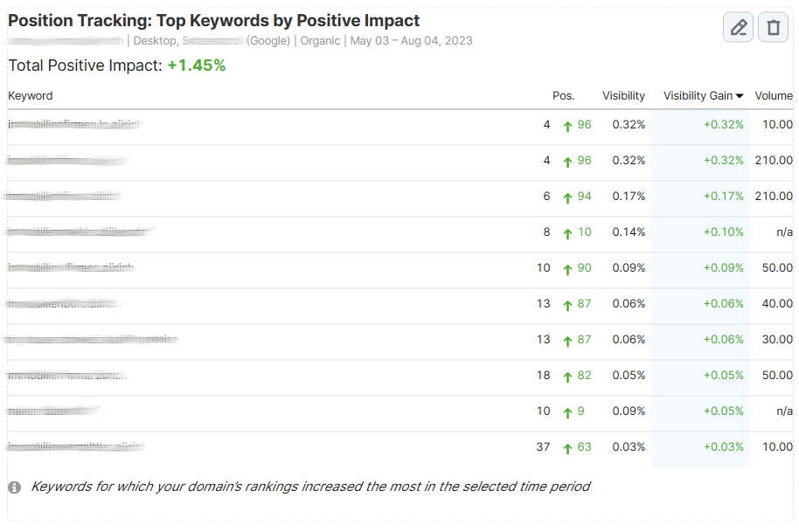Sort by the Pos. column header
The height and width of the screenshot is (532, 799).
pyautogui.click(x=563, y=96)
